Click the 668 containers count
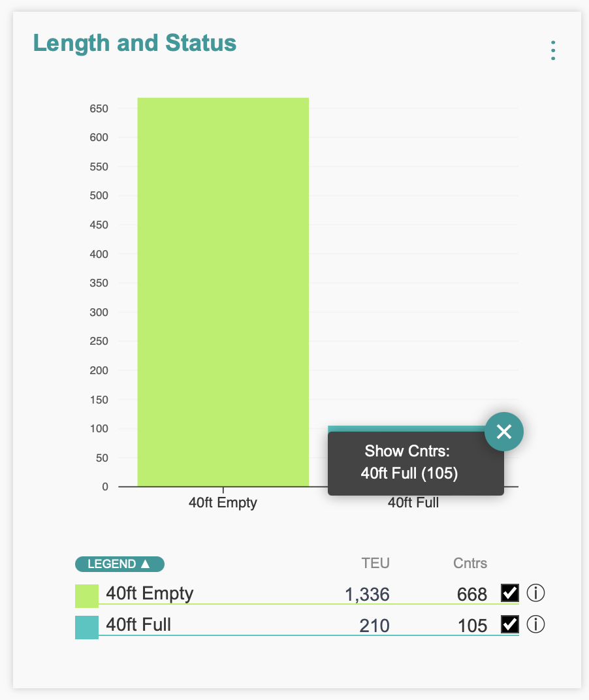This screenshot has width=589, height=700. click(x=472, y=594)
